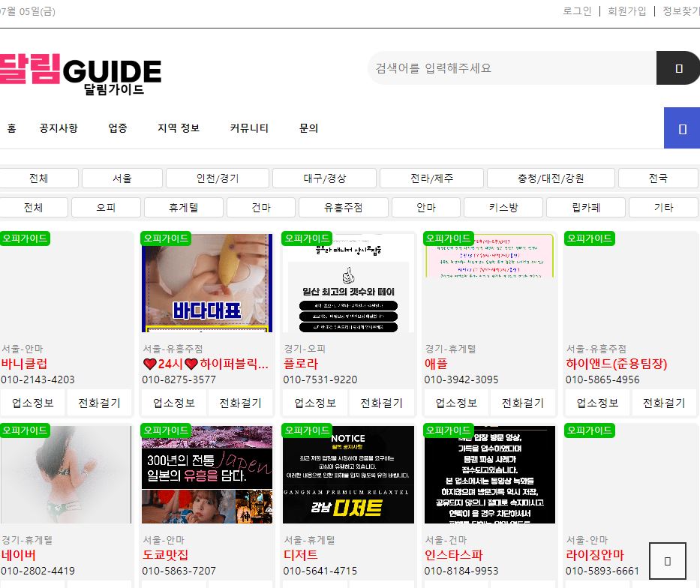Viewport: 700px width, 588px height.
Task: Open the 네이버 listing thumbnail image
Action: tap(66, 474)
